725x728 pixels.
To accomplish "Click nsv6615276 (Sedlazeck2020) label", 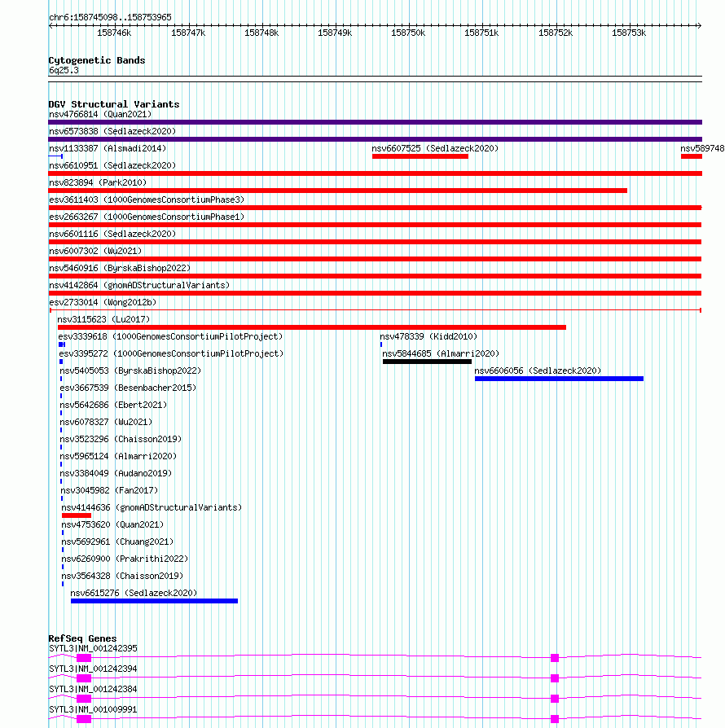I will coord(134,594).
